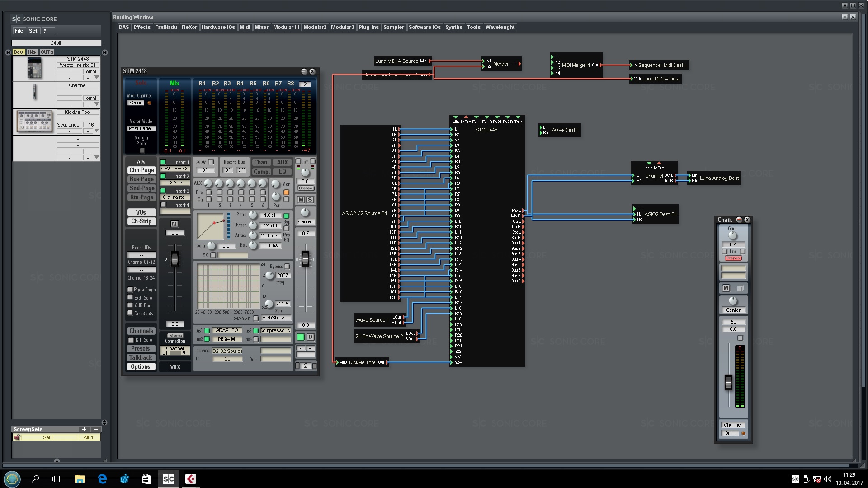
Task: Open the Synths menu in Routing Window
Action: [453, 27]
